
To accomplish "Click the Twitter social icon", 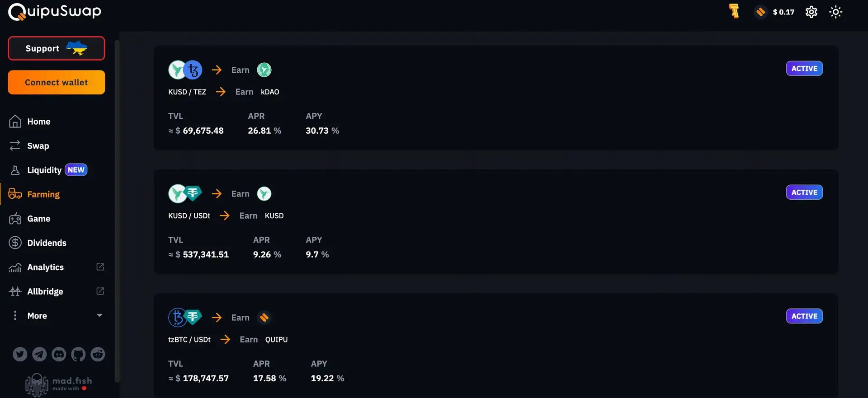I will click(20, 354).
